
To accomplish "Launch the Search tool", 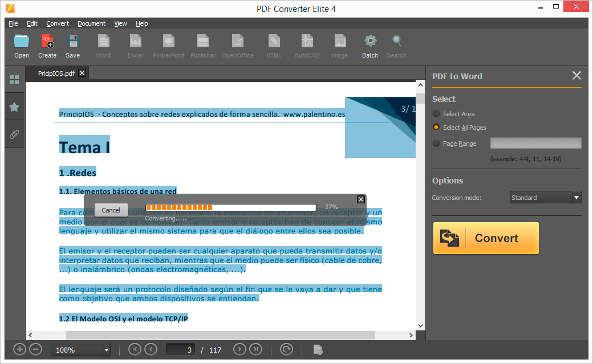I will click(x=396, y=46).
